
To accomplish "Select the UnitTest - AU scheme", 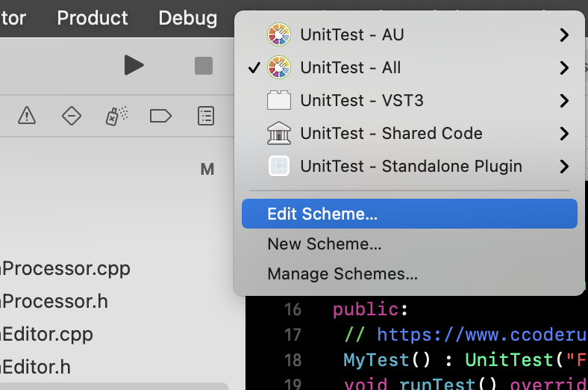I will click(351, 34).
